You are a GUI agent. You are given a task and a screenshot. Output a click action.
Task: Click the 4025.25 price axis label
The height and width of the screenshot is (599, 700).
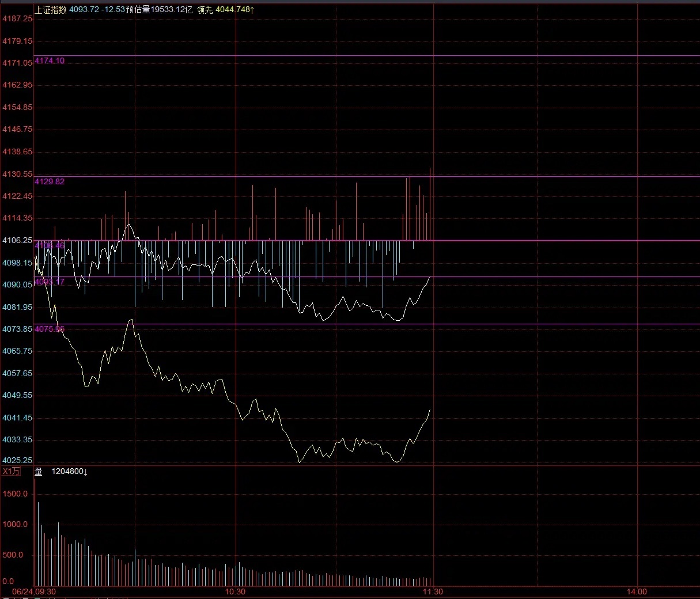17,460
